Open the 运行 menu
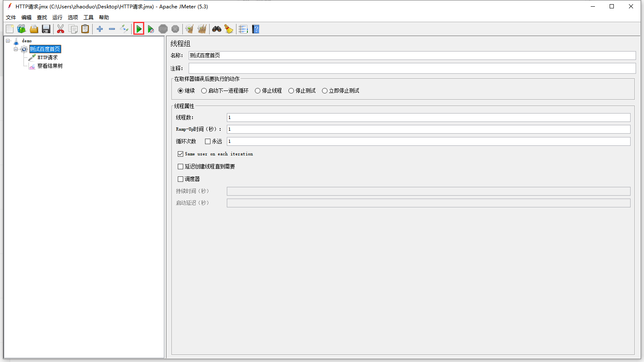The image size is (644, 362). click(57, 17)
